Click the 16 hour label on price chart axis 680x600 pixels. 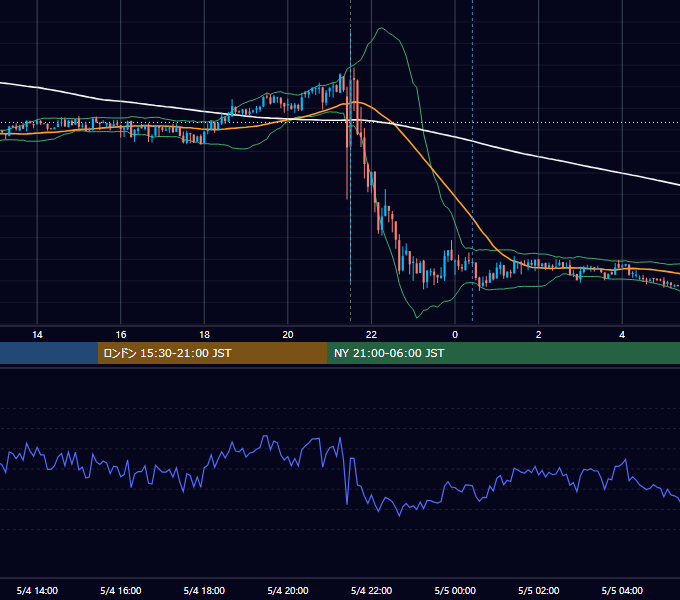[121, 335]
